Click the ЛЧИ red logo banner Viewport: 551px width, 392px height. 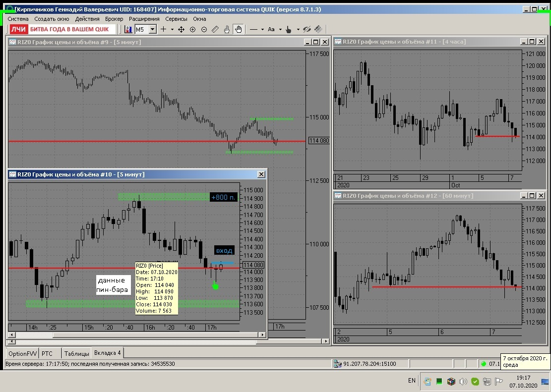click(x=18, y=29)
